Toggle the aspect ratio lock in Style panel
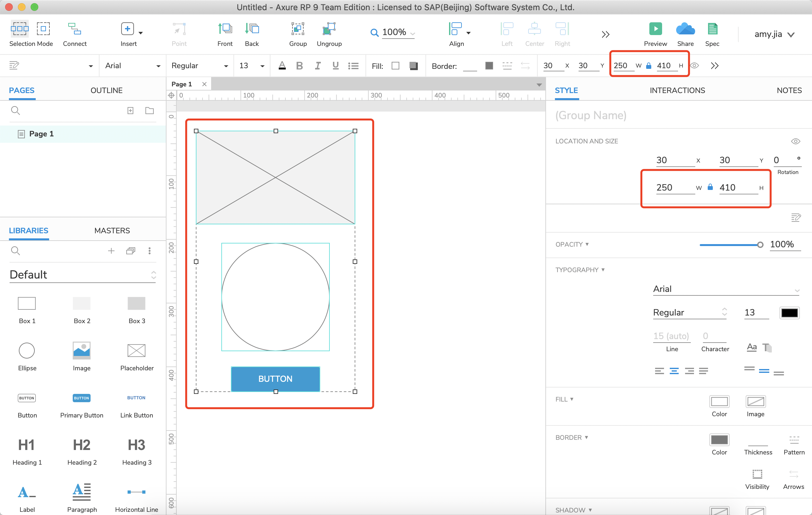 click(x=710, y=187)
